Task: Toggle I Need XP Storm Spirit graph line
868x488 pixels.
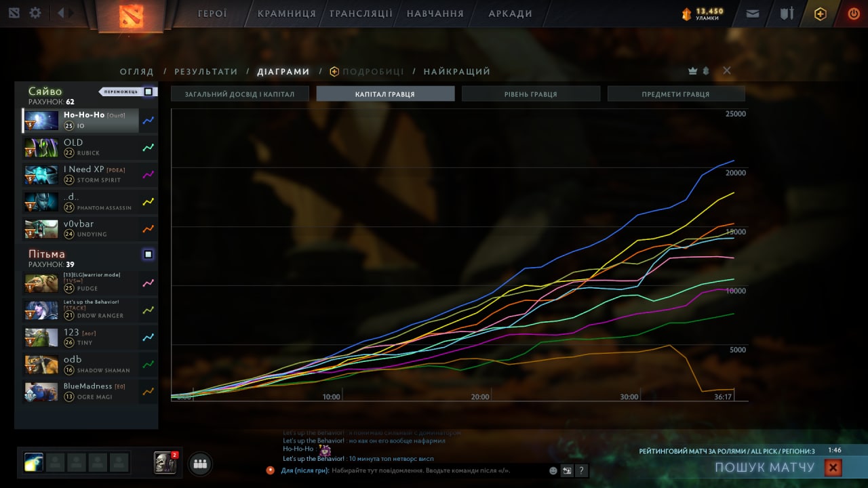Action: [x=149, y=174]
